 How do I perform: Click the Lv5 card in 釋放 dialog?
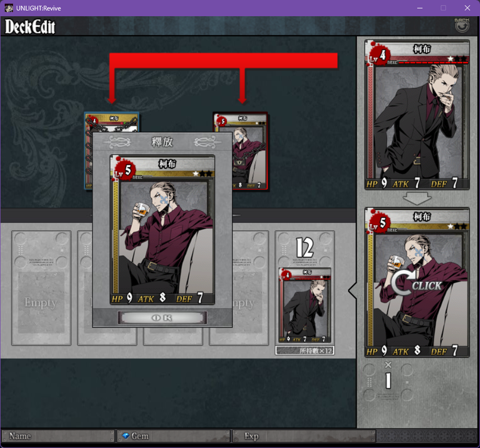[162, 230]
